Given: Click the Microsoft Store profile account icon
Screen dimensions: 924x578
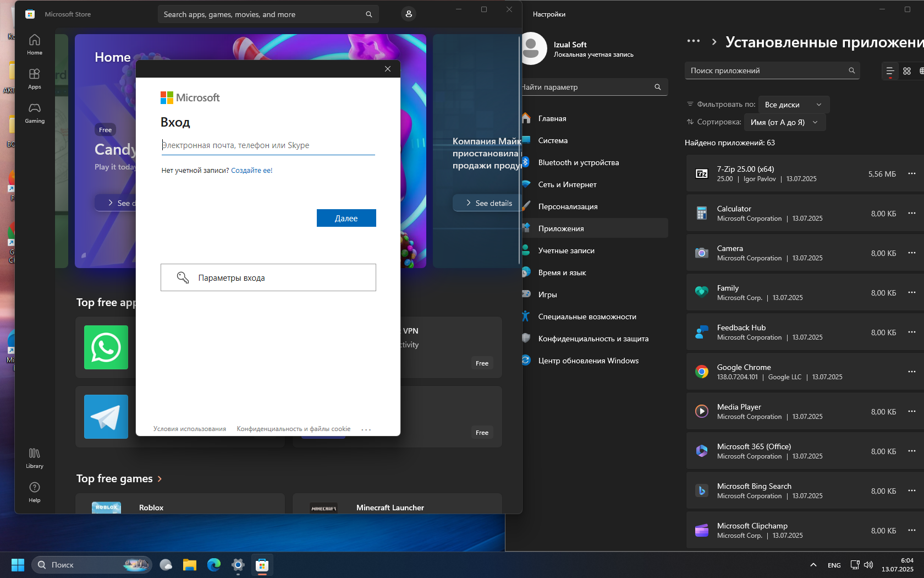Looking at the screenshot, I should click(409, 14).
